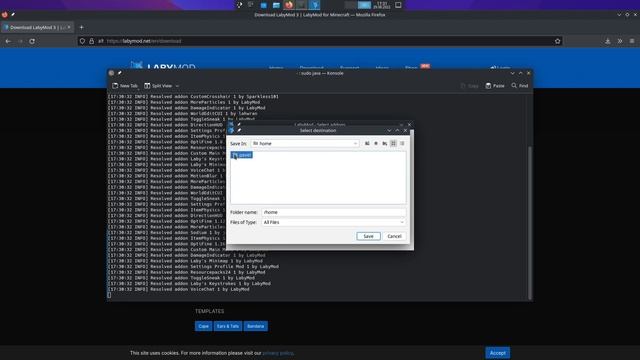The image size is (640, 360).
Task: Click the site padlock icon
Action: point(91,41)
